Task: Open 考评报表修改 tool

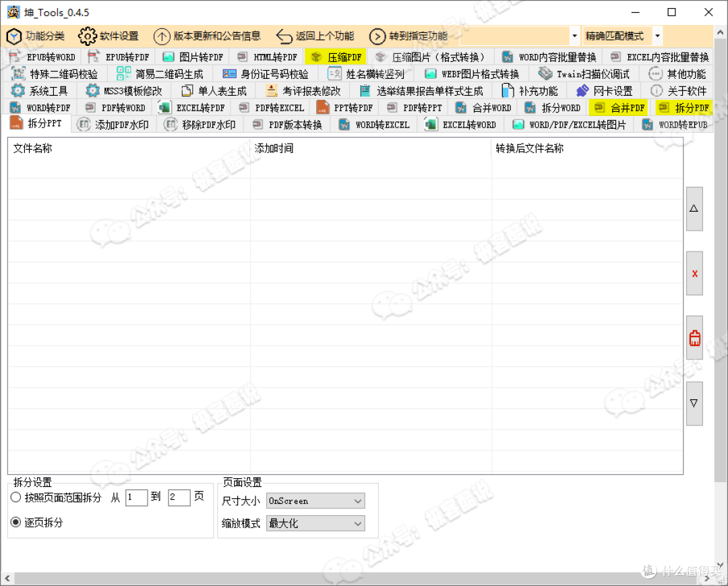Action: (303, 90)
